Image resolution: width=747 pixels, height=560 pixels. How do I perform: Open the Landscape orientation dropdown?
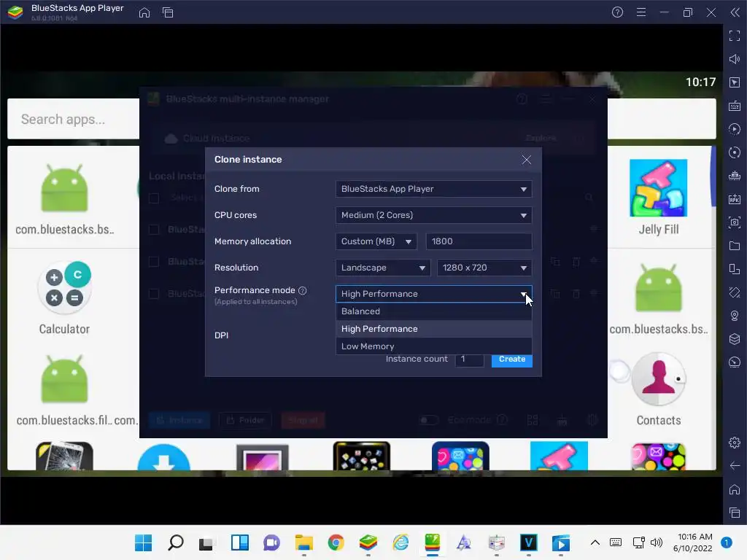[x=383, y=268]
